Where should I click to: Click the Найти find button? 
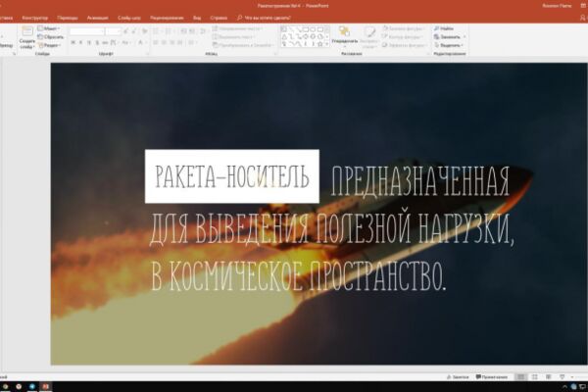coord(444,28)
